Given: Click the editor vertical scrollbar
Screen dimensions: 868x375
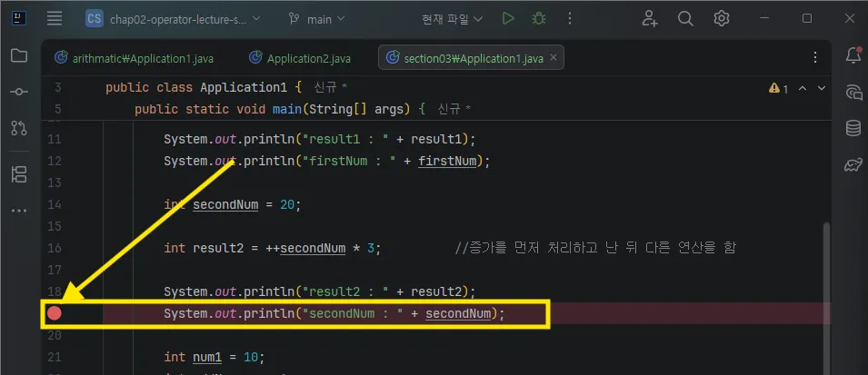Looking at the screenshot, I should pos(827,298).
